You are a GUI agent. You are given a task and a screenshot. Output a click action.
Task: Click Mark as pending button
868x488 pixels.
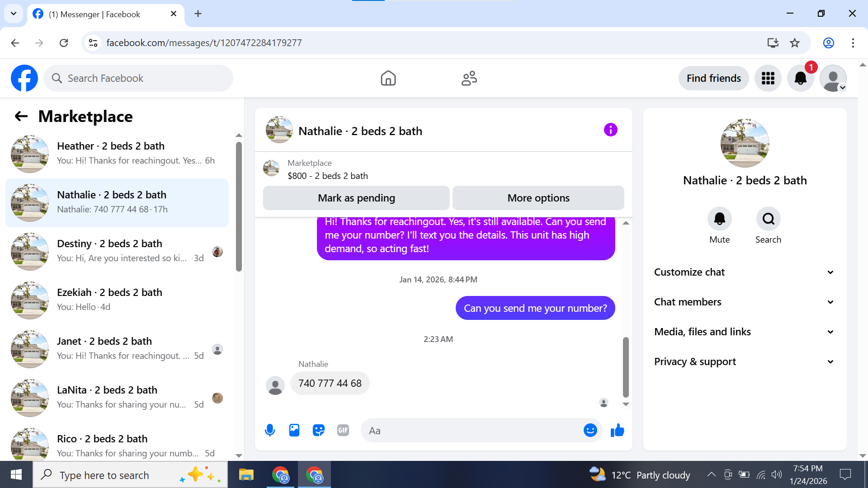pyautogui.click(x=356, y=198)
